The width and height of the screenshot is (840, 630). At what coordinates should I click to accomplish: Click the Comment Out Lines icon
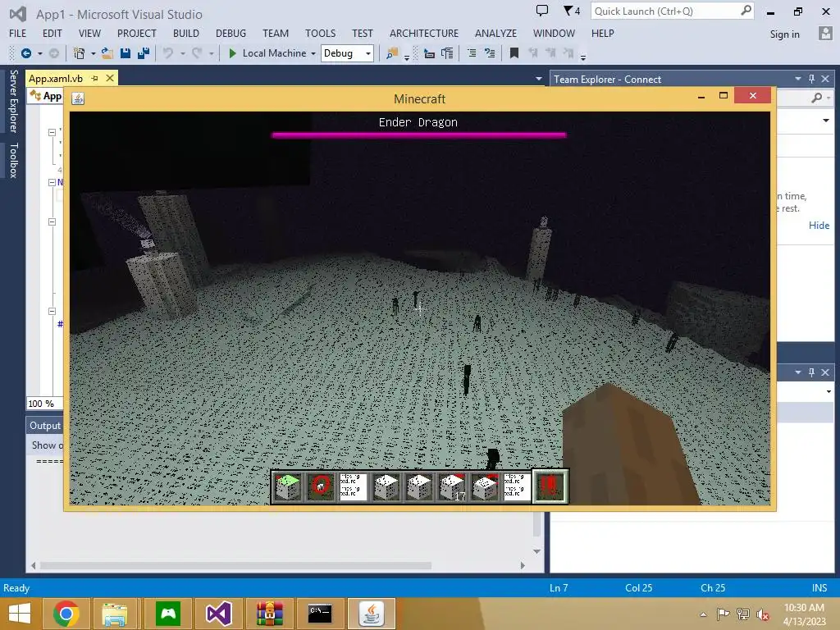click(472, 53)
